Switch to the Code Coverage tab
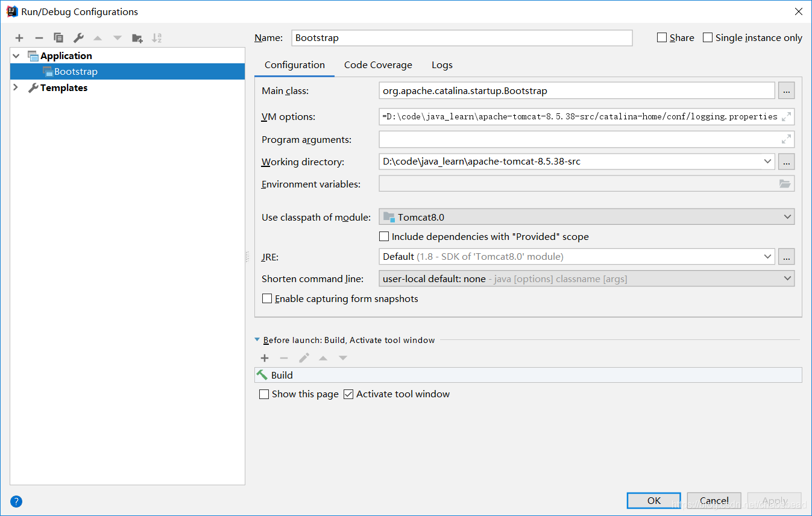 click(x=378, y=65)
